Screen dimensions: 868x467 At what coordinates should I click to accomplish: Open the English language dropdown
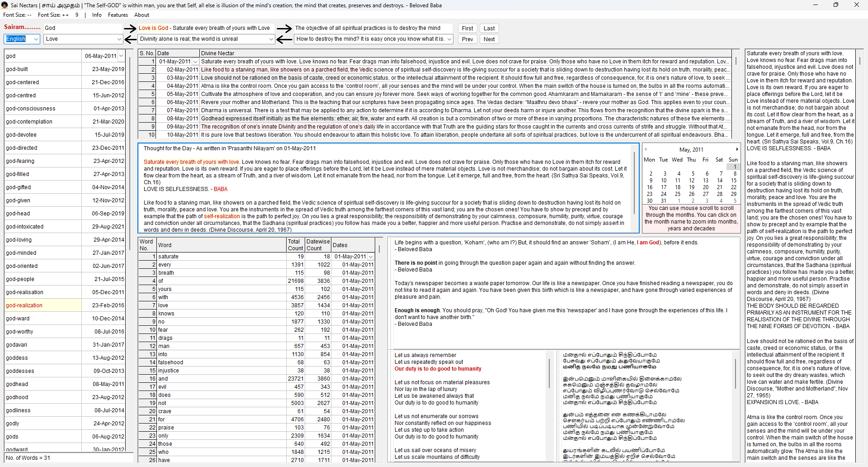click(36, 39)
